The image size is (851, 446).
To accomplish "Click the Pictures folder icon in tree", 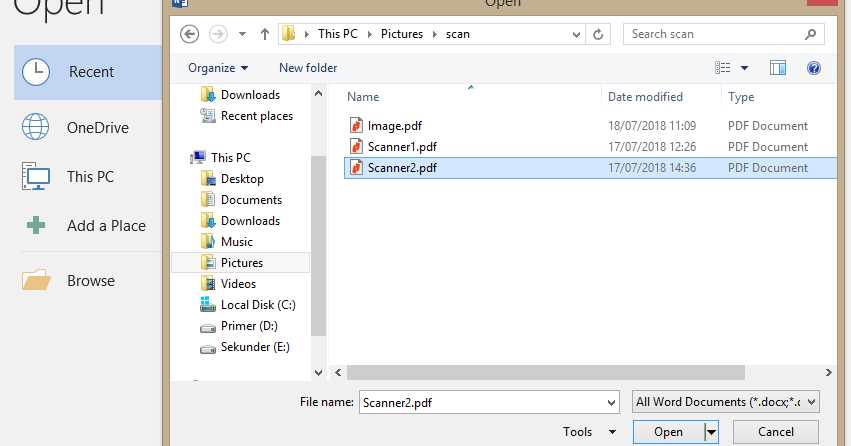I will (208, 263).
